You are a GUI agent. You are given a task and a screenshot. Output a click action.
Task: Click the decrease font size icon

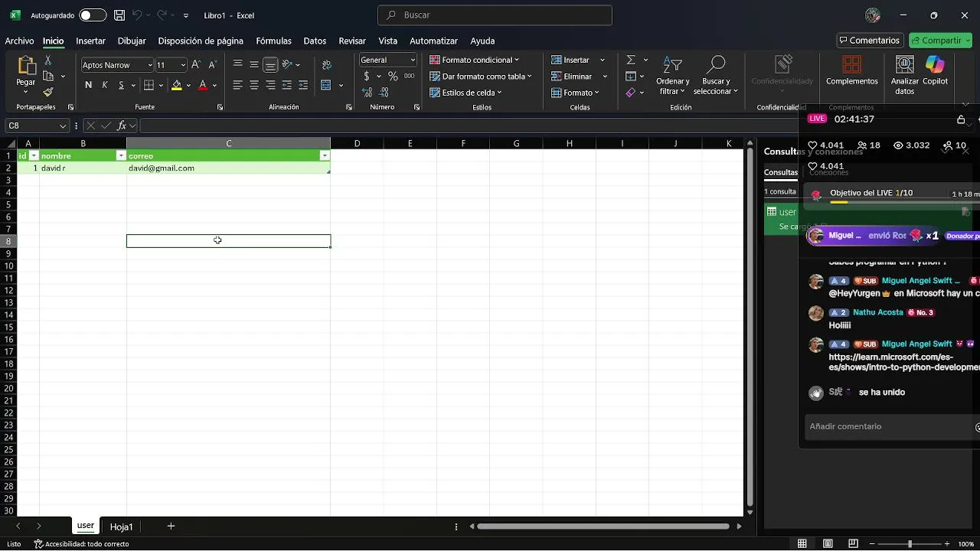coord(212,65)
